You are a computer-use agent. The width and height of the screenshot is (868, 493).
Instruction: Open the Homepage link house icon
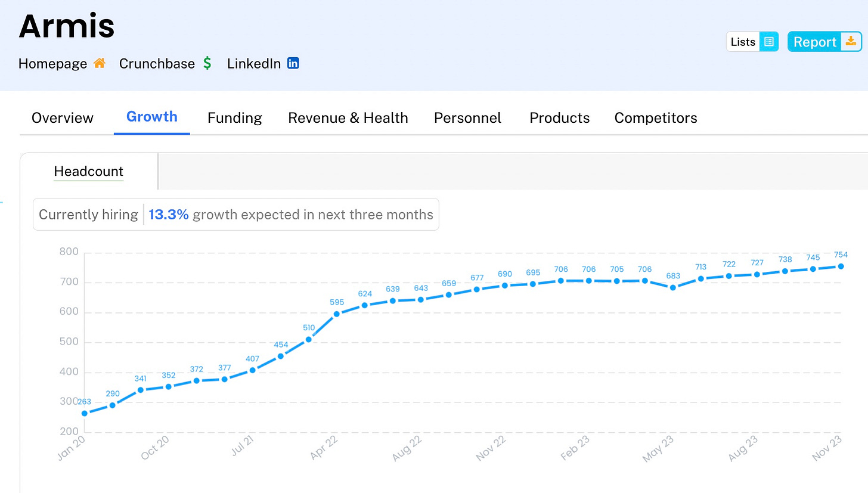click(100, 63)
